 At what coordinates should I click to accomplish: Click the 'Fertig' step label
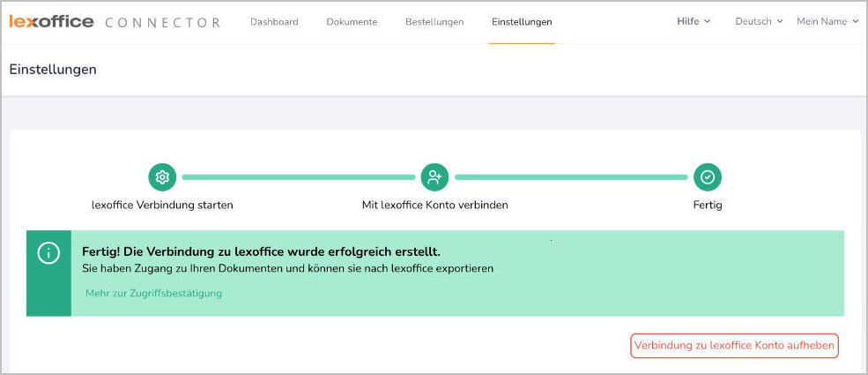click(x=708, y=205)
